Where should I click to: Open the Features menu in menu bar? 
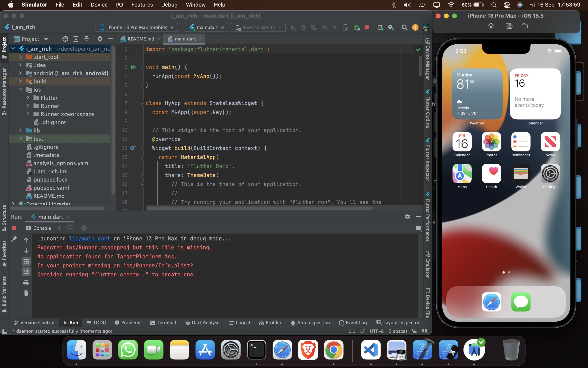click(x=142, y=5)
